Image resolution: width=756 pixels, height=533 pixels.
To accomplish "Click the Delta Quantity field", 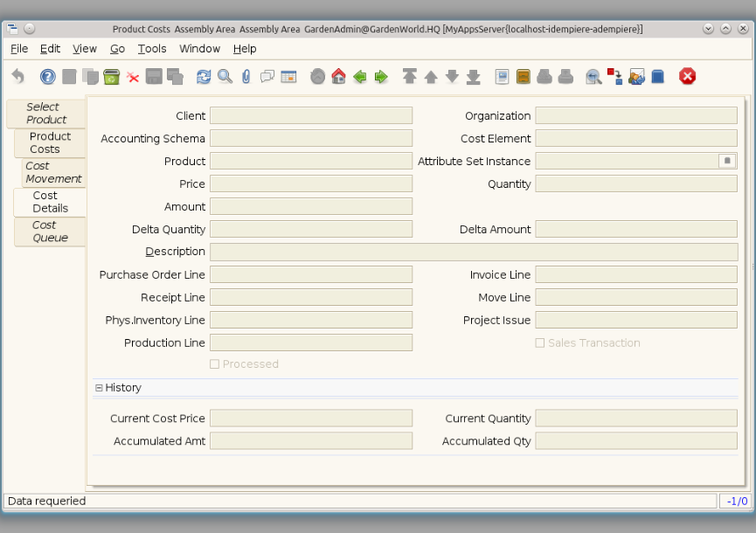I will pos(311,229).
